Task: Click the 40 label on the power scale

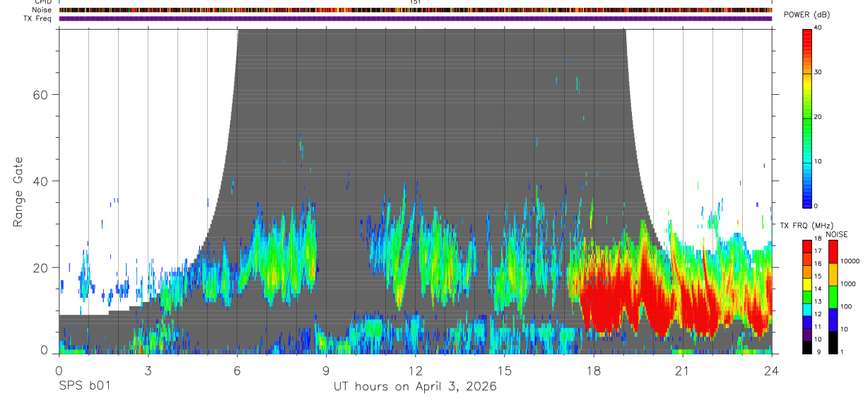Action: (x=818, y=28)
